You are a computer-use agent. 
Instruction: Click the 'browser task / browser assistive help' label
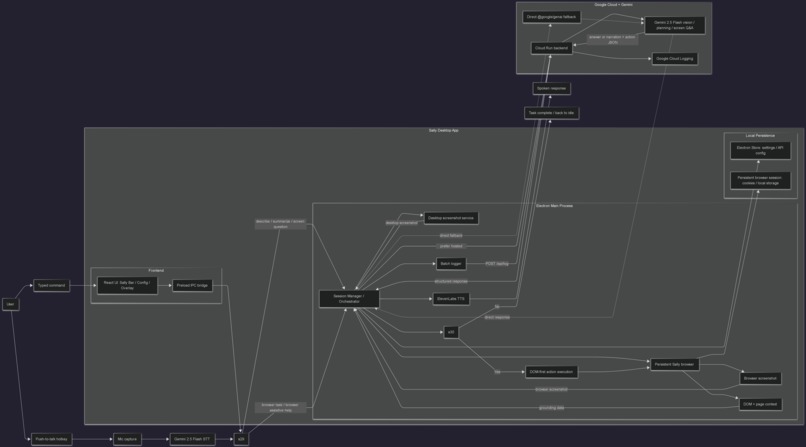tap(281, 407)
